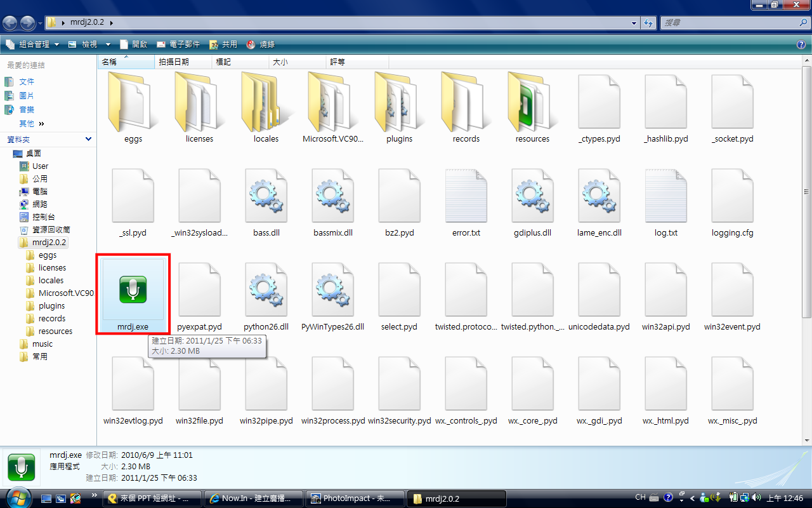
Task: Open the locales folder icon in the file grid
Action: point(266,102)
